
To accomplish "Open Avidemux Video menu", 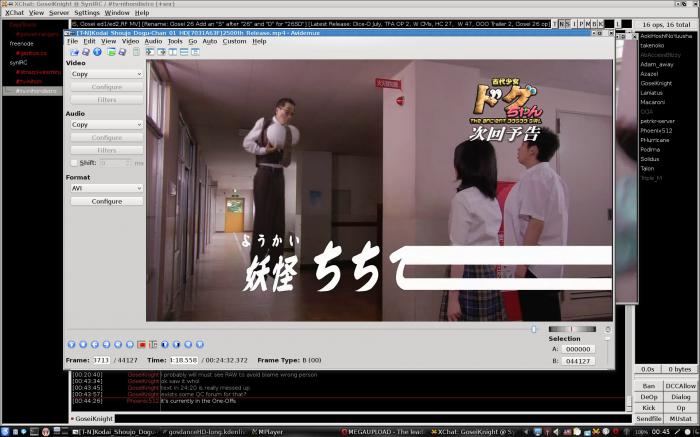I will [130, 41].
